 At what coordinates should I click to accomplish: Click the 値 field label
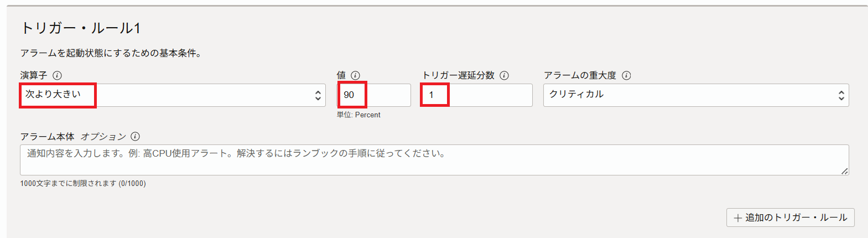(x=341, y=75)
